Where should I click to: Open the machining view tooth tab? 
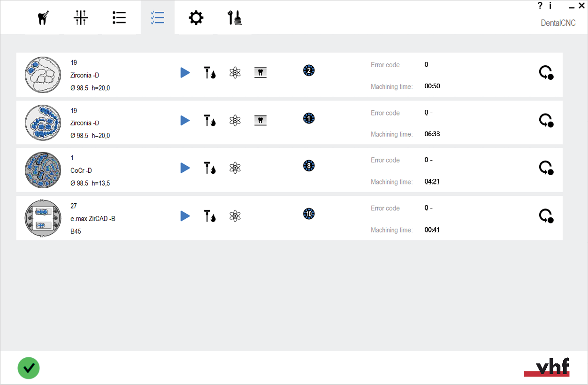(x=43, y=18)
